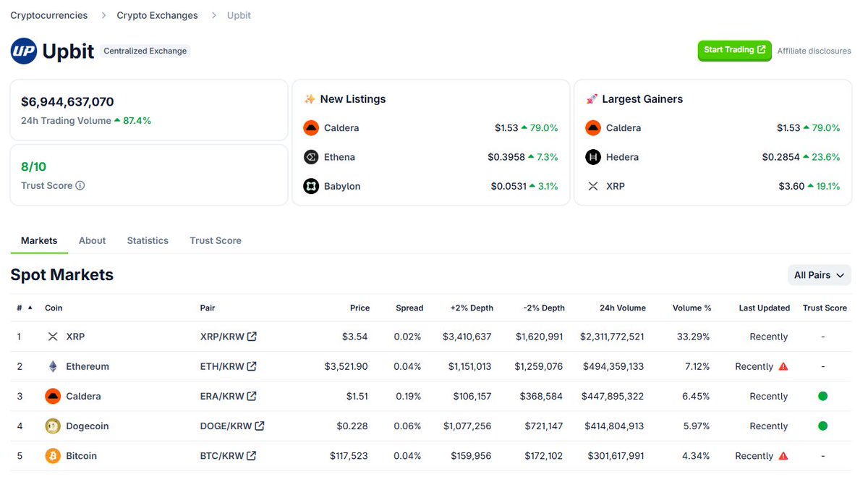868x477 pixels.
Task: Click Bitcoin coin icon in table
Action: pos(53,456)
